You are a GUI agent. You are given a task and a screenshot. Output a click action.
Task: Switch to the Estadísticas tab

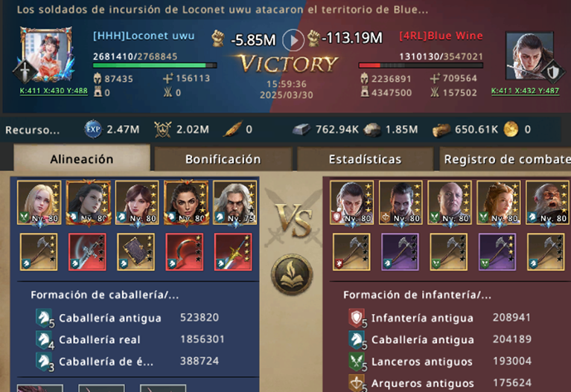365,159
